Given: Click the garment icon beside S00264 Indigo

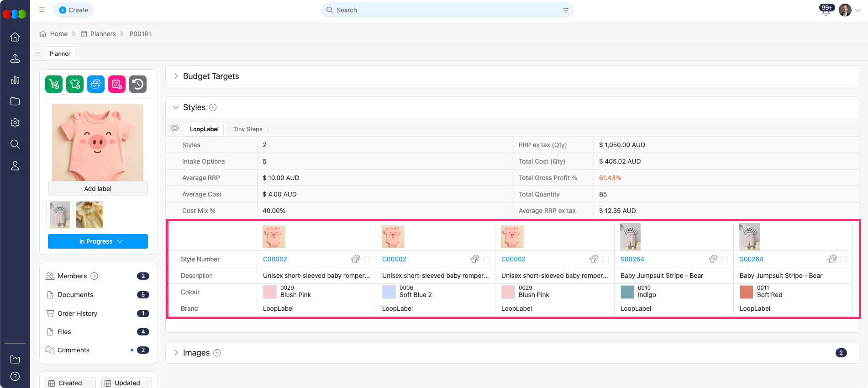Looking at the screenshot, I should (713, 259).
